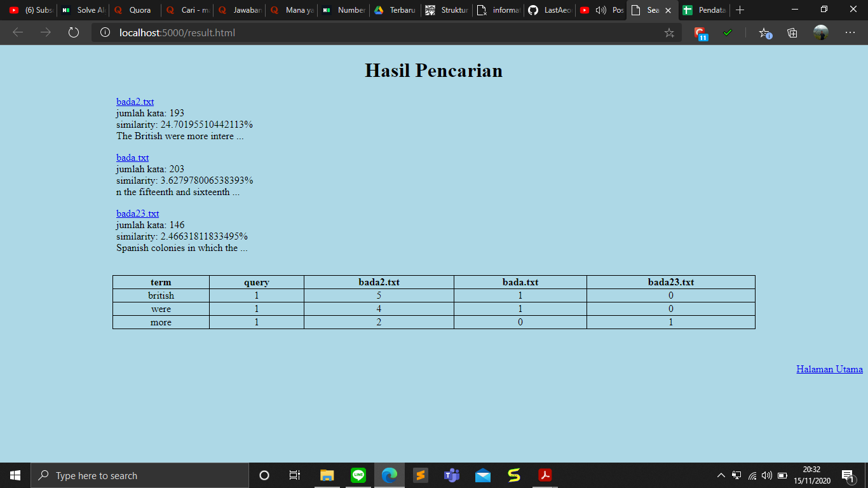Open the Windows Start menu
This screenshot has height=488, width=868.
(x=15, y=475)
